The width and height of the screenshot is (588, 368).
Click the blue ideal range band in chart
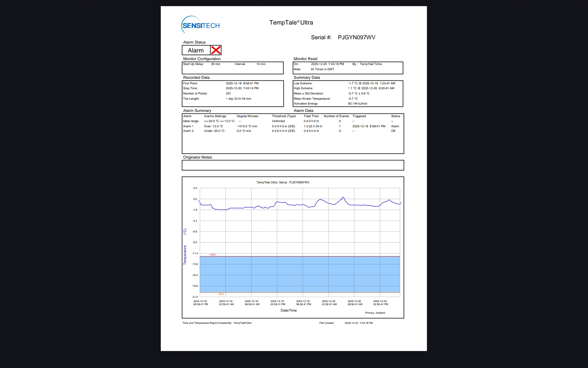tap(300, 274)
